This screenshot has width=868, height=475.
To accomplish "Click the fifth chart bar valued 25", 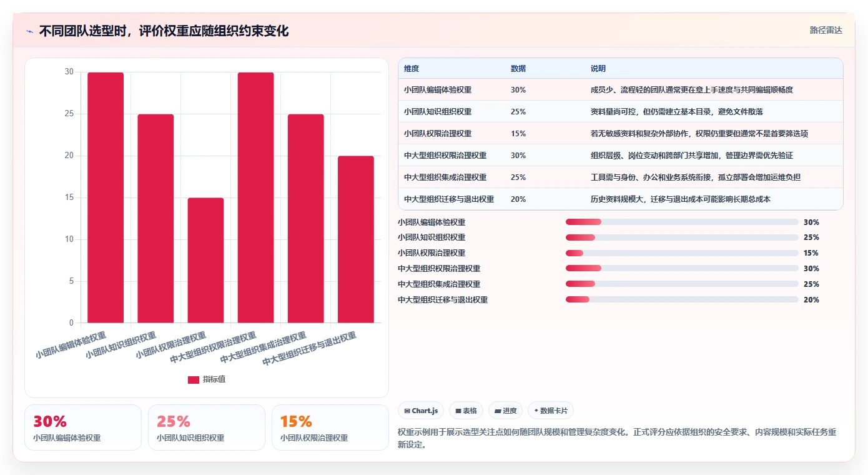I will (306, 219).
